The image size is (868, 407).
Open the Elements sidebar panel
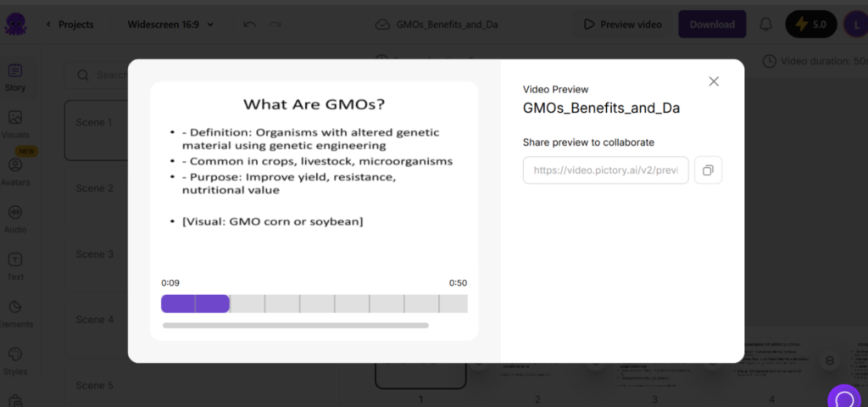15,314
